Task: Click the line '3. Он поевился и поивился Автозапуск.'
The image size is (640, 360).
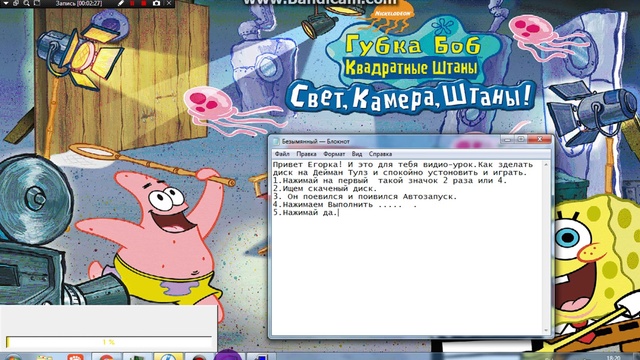Action: click(x=365, y=197)
